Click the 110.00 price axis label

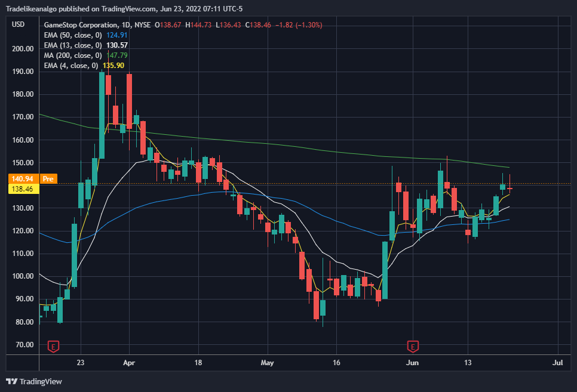pyautogui.click(x=23, y=254)
